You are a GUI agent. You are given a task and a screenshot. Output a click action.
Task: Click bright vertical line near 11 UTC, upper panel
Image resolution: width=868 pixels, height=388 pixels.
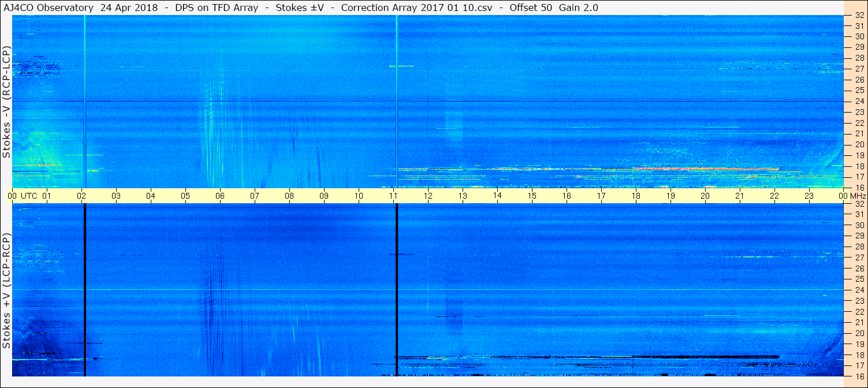(397, 102)
